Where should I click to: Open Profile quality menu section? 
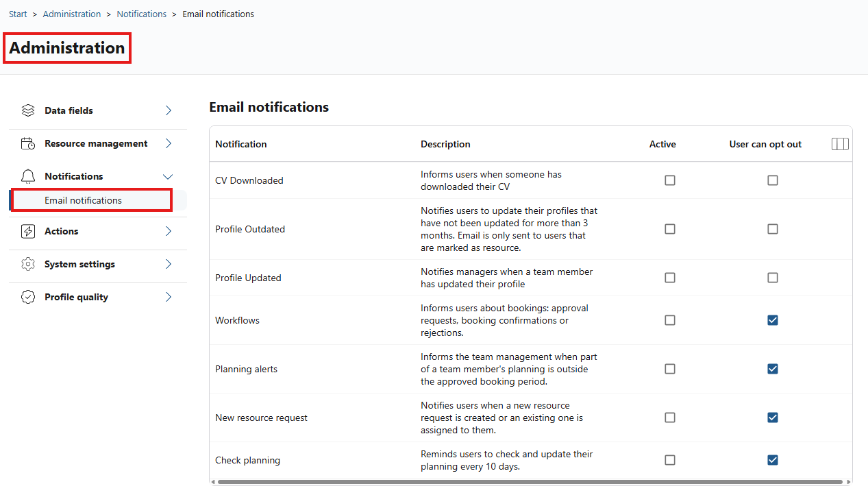point(98,297)
